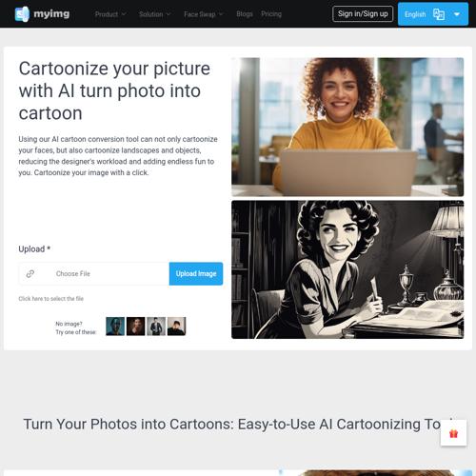
Task: Click the myimg brand name text
Action: click(x=51, y=14)
